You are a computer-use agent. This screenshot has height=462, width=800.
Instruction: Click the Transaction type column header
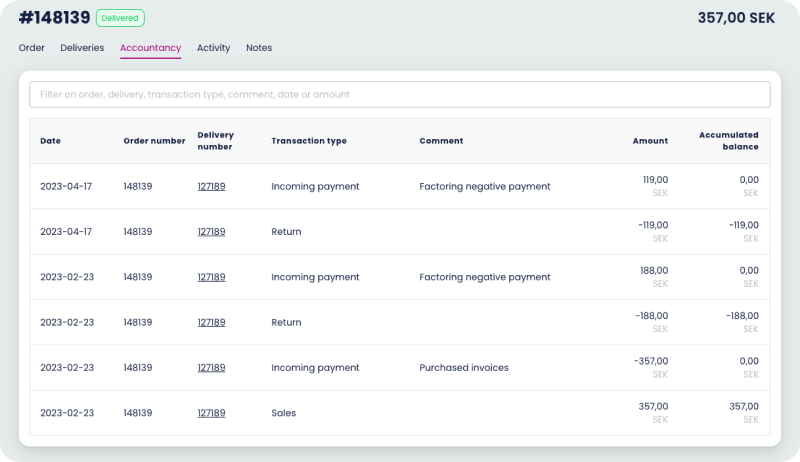point(309,141)
